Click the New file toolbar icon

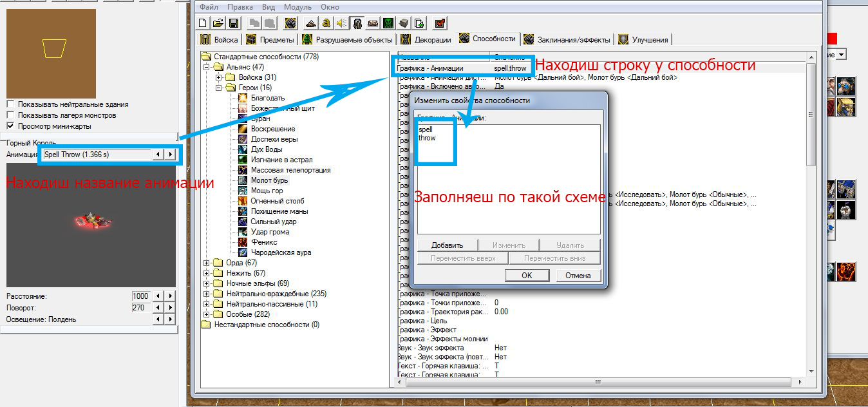[203, 23]
